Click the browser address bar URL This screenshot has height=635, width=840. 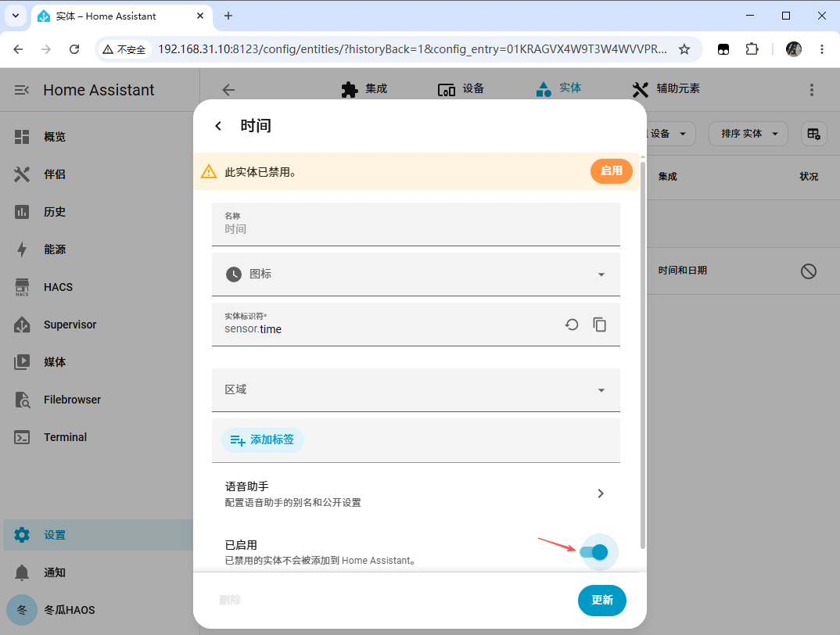pyautogui.click(x=412, y=49)
